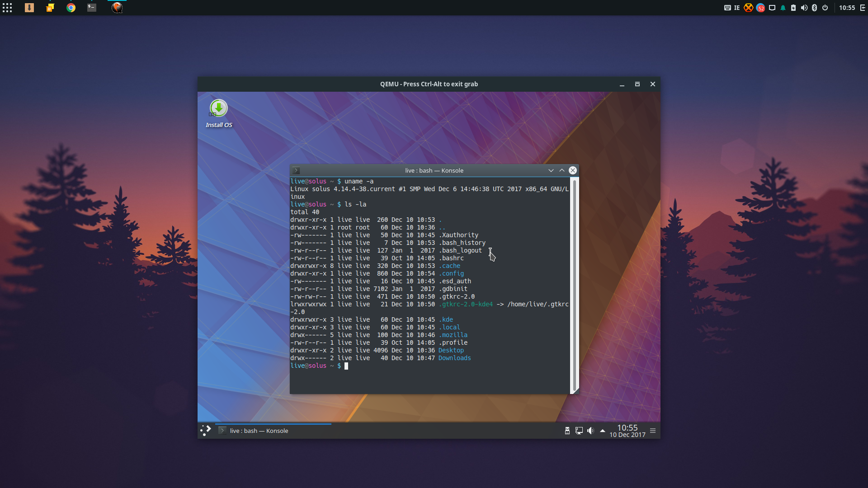Select the Konsole task in the guest taskbar
Screen dimensions: 868x488
(273, 431)
